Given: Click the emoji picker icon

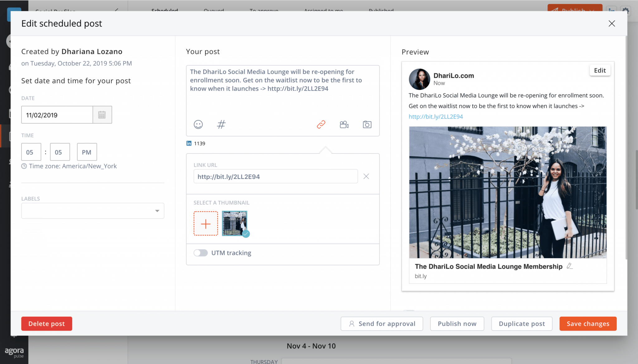Looking at the screenshot, I should pos(198,124).
